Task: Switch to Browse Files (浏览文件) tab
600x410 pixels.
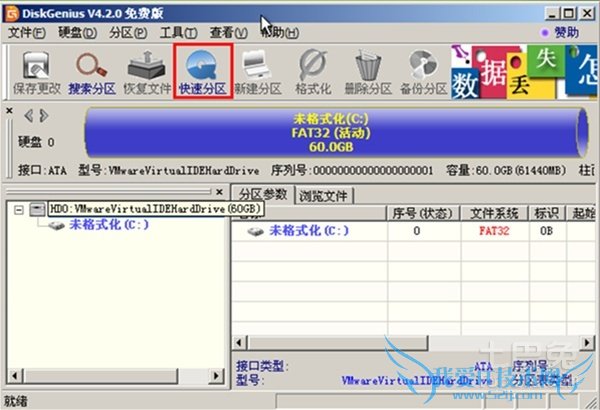Action: (323, 196)
